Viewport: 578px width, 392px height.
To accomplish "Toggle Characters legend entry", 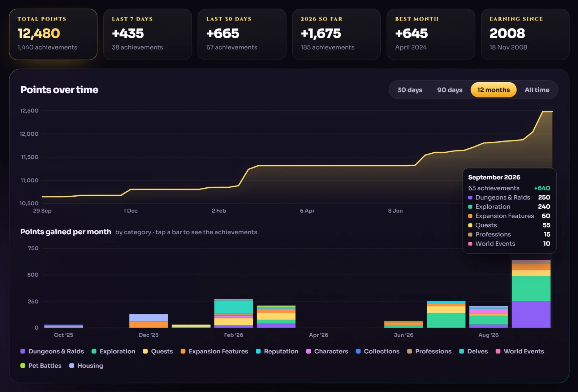I will 327,351.
